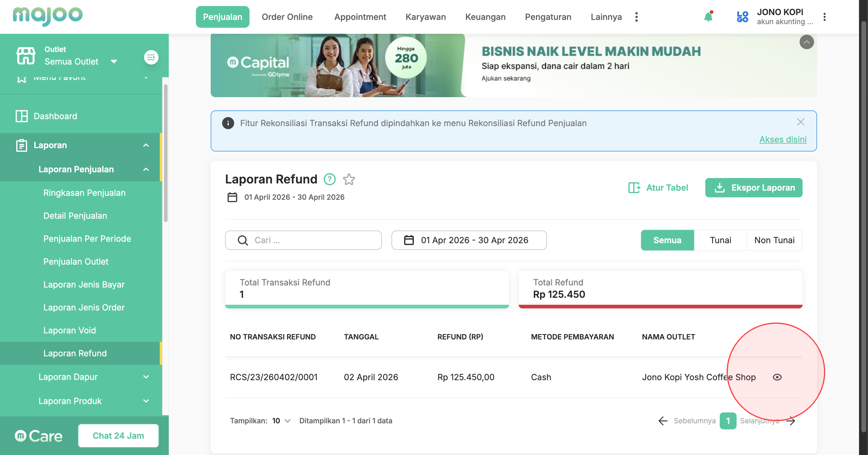Change Tampilkan rows per page
Viewport: 868px width, 455px height.
(281, 421)
